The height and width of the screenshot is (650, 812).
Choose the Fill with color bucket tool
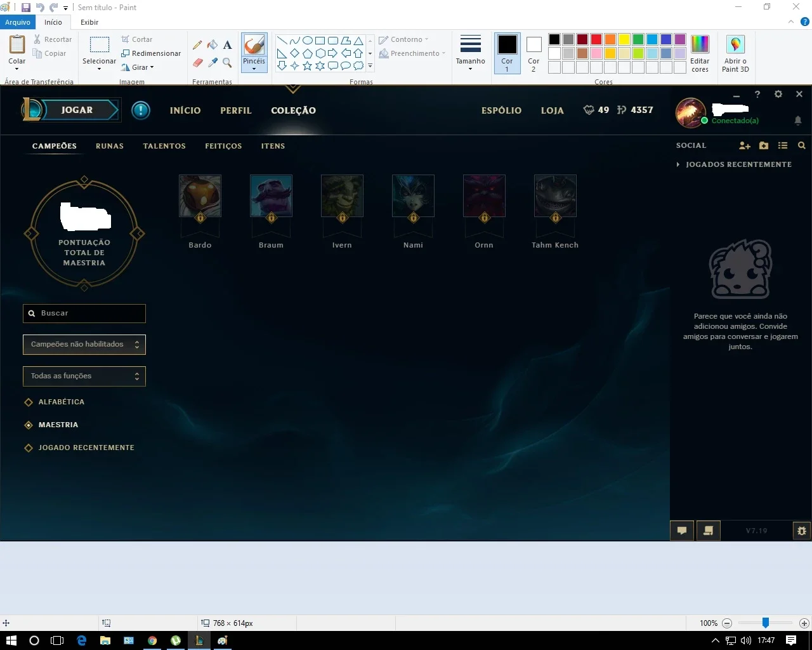coord(213,45)
